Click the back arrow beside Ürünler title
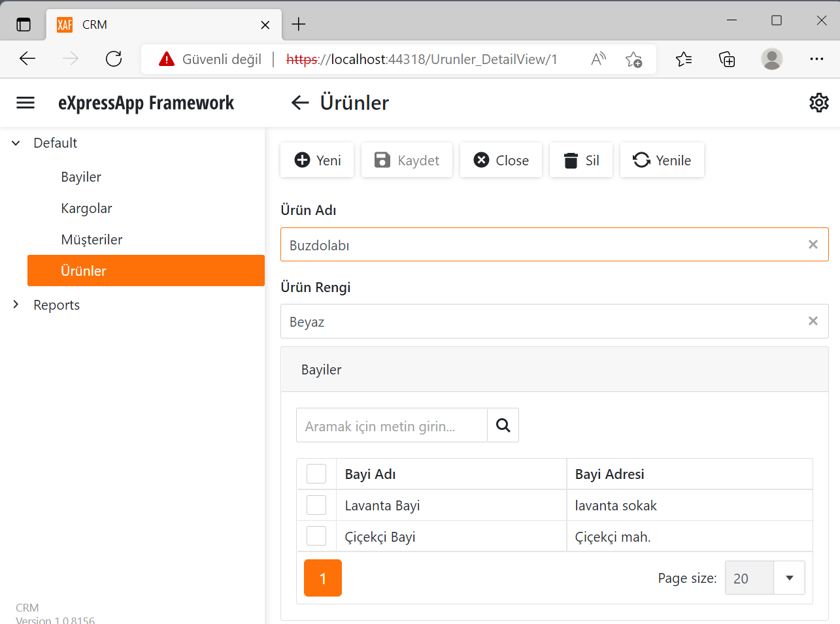This screenshot has width=840, height=624. [299, 102]
